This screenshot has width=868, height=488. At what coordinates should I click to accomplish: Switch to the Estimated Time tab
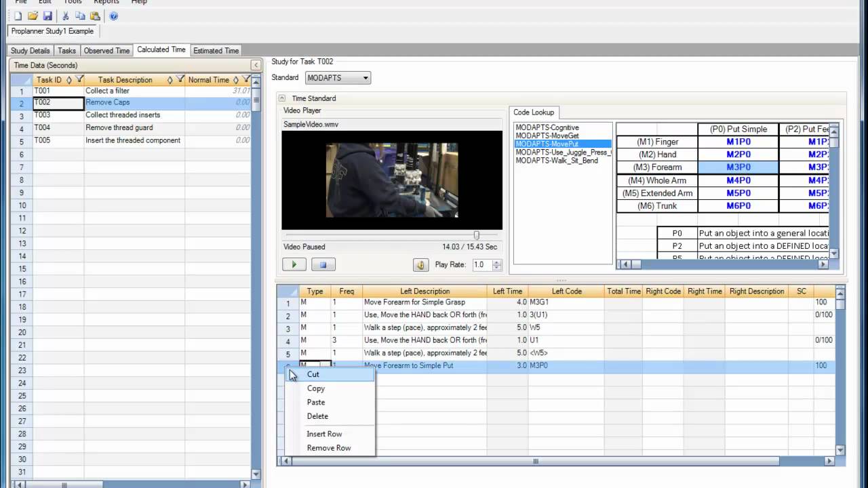tap(216, 51)
